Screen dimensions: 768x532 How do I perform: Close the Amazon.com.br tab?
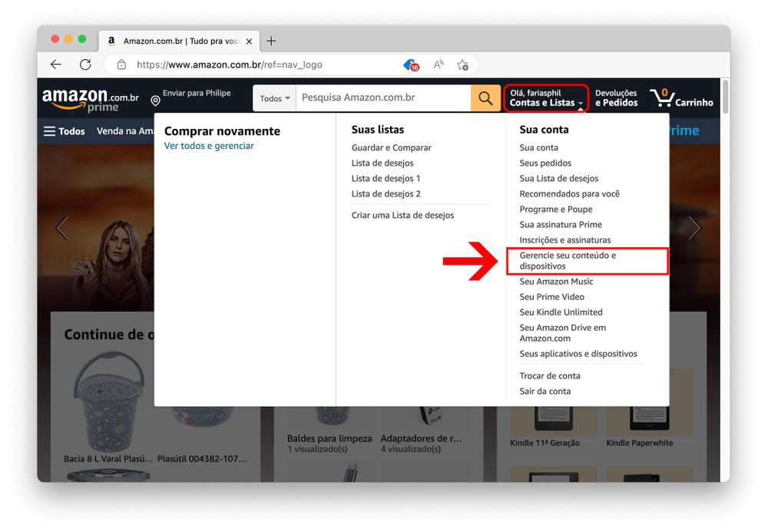pyautogui.click(x=249, y=41)
